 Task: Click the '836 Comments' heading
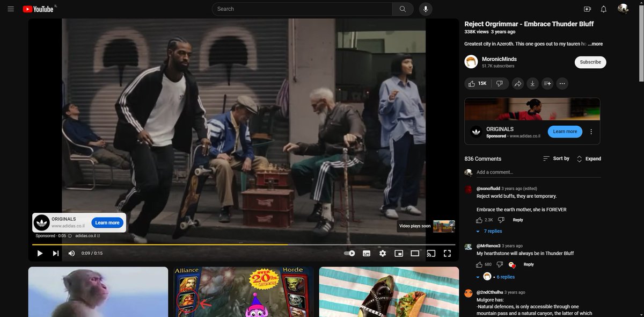pyautogui.click(x=483, y=158)
